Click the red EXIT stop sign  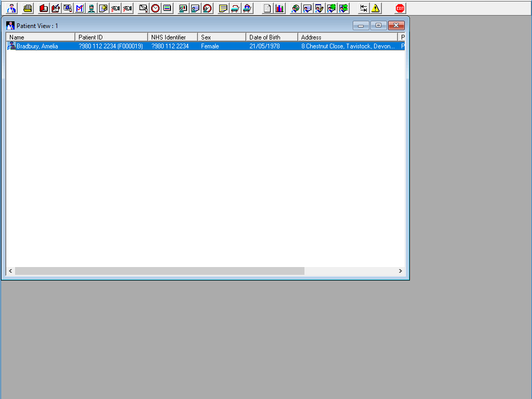pos(400,8)
